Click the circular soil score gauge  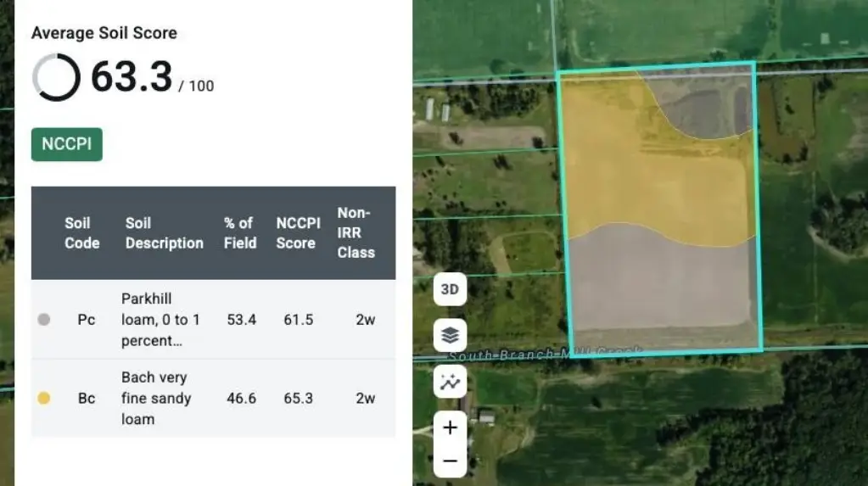click(56, 77)
